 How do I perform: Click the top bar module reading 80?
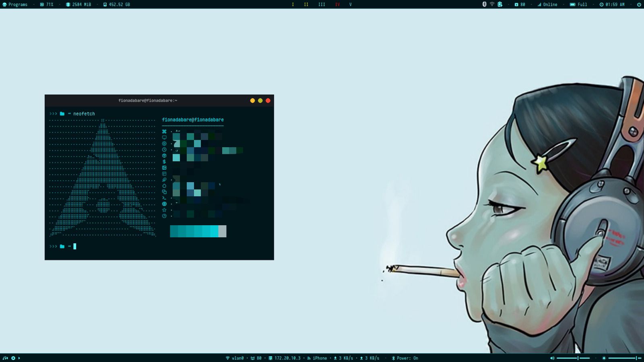[520, 4]
